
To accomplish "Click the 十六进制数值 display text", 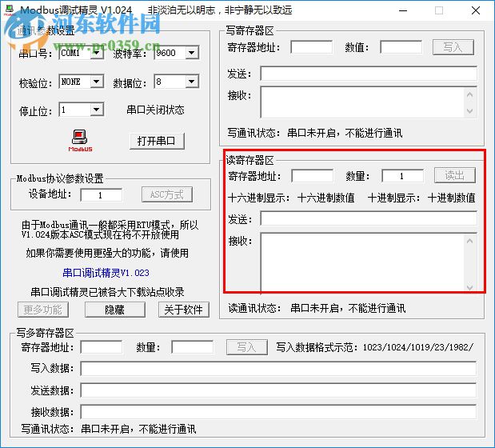I will (325, 198).
